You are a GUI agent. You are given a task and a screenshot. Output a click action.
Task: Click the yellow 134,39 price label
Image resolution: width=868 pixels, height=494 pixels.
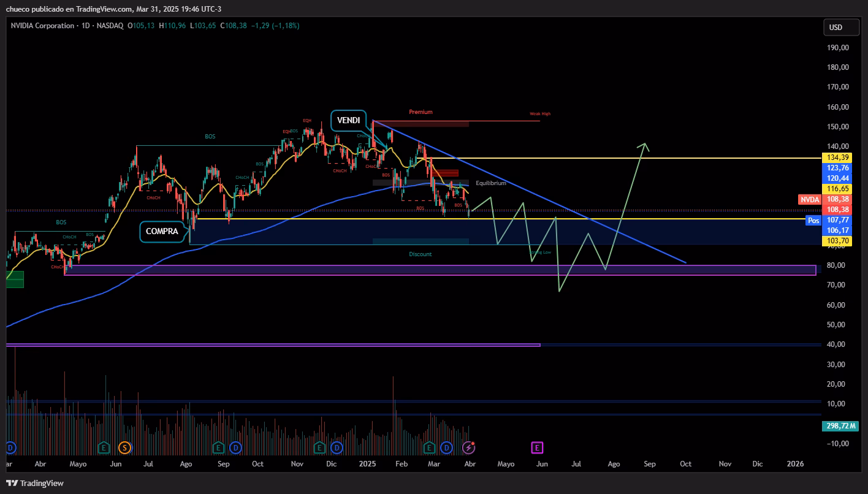(837, 158)
